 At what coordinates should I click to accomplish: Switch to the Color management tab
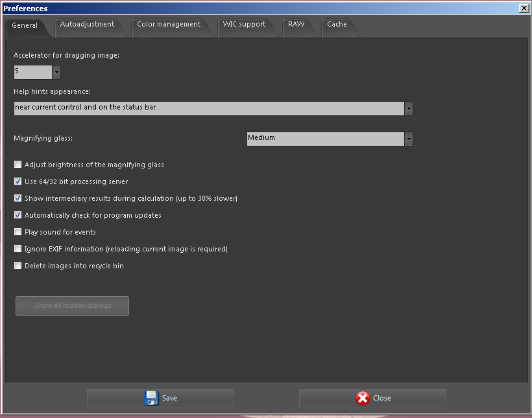pyautogui.click(x=169, y=25)
